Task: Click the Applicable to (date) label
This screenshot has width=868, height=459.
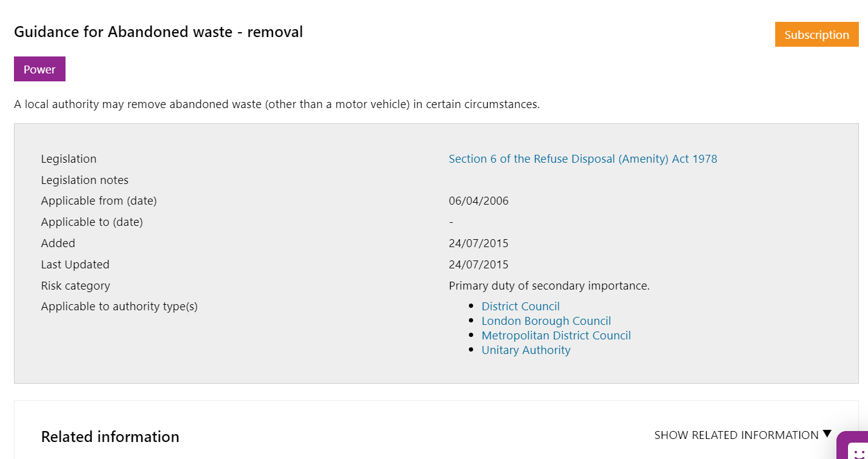Action: pos(92,222)
